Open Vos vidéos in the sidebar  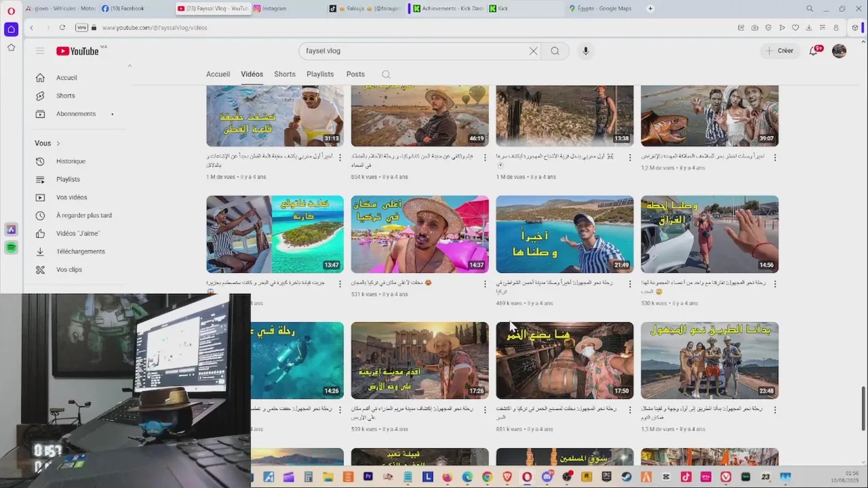pyautogui.click(x=71, y=197)
